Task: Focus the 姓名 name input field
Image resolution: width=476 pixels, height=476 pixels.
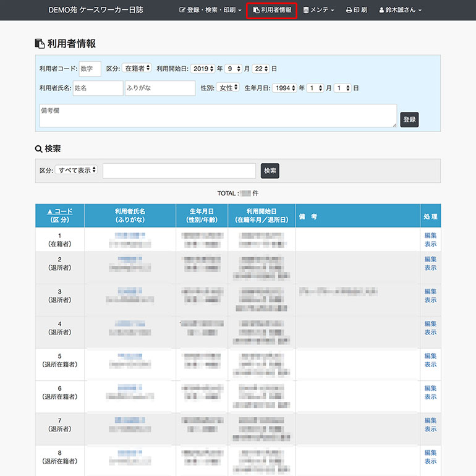Action: (x=98, y=88)
